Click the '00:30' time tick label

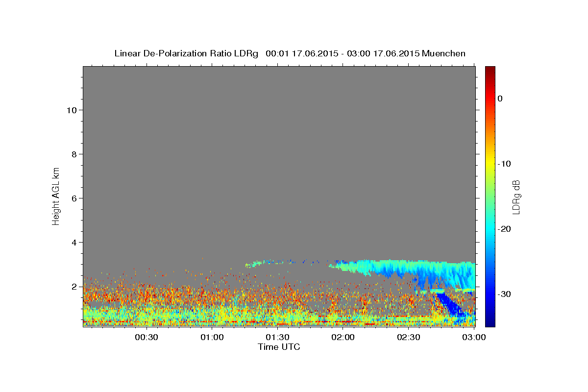(x=146, y=337)
